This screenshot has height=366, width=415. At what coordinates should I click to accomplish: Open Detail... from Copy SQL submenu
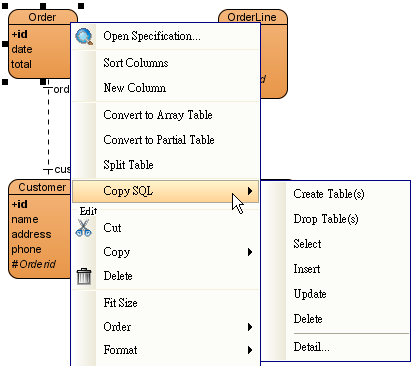[x=336, y=347]
